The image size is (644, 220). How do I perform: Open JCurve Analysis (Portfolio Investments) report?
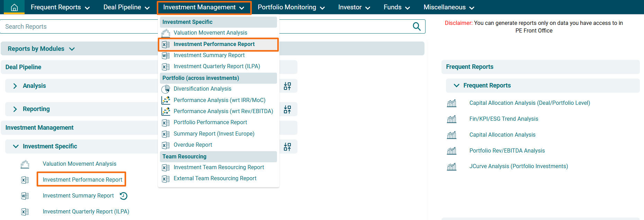tap(518, 166)
